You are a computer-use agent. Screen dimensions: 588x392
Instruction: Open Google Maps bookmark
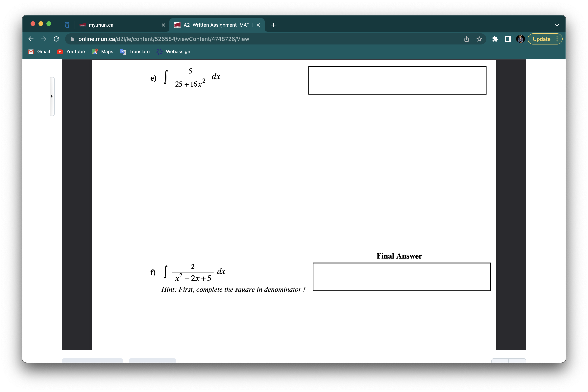pos(102,51)
